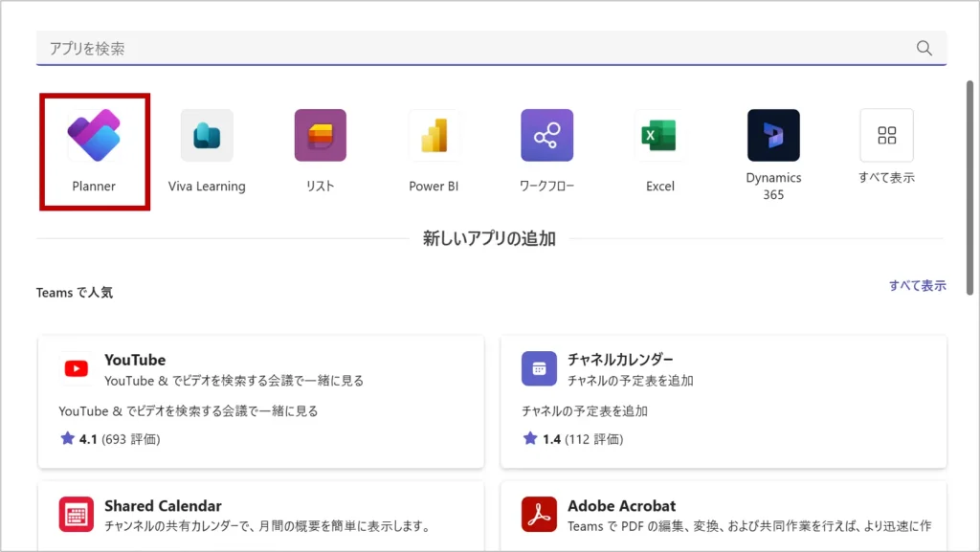Select the Viva Learning app icon
The image size is (980, 552).
[x=207, y=136]
